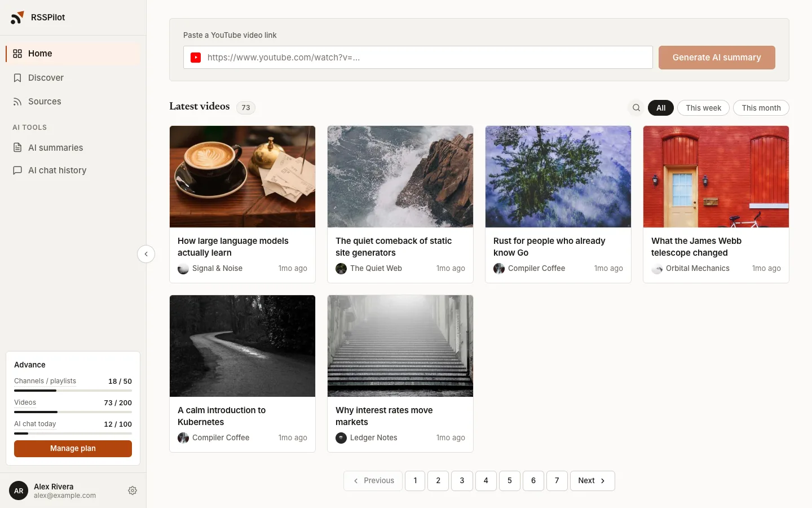The height and width of the screenshot is (508, 812).
Task: Filter videos to This week
Action: coord(703,108)
